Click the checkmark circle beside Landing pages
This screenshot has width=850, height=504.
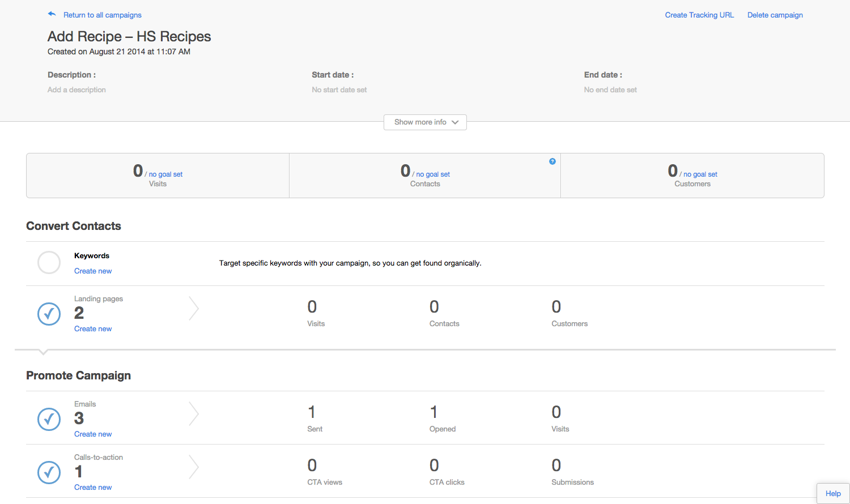click(49, 314)
